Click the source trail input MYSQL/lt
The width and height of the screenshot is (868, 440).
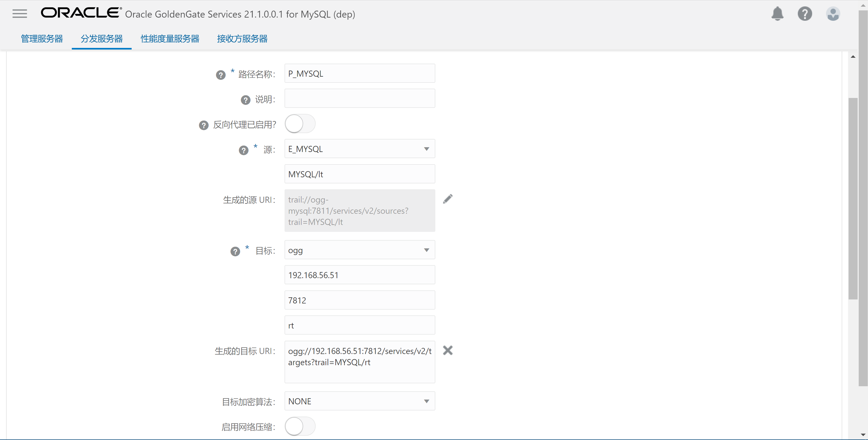360,174
